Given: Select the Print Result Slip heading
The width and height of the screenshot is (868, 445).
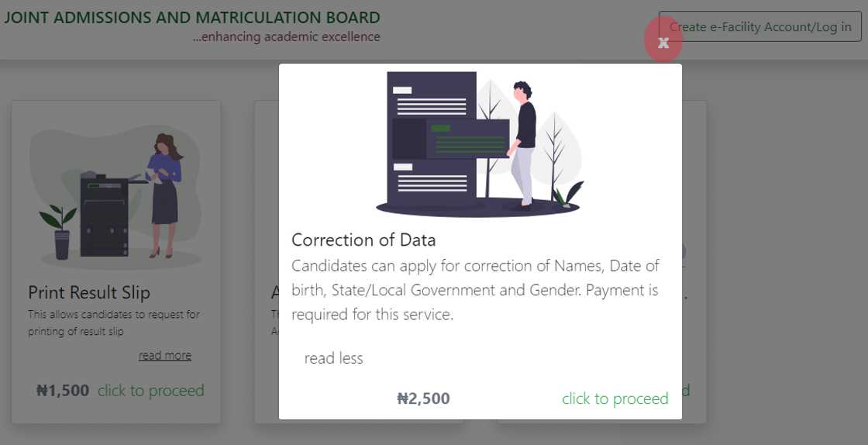Looking at the screenshot, I should [x=89, y=292].
